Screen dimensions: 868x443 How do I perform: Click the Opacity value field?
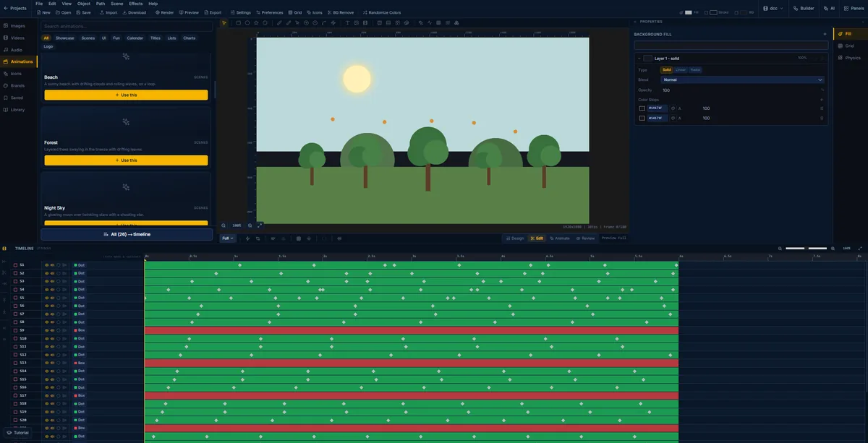(x=738, y=90)
